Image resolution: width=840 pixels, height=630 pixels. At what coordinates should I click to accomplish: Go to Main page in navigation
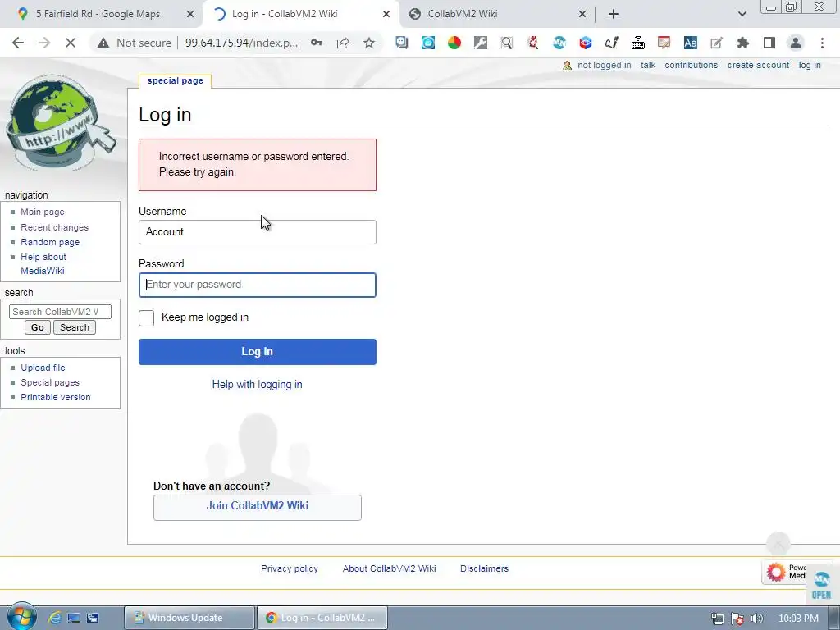(x=43, y=212)
